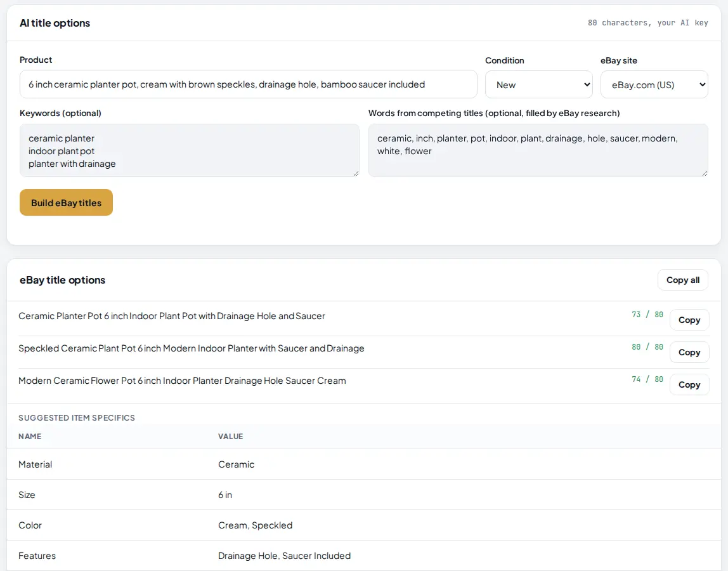Viewport: 728px width, 571px height.
Task: Copy the Modern Ceramic Flower Pot title
Action: pos(689,384)
